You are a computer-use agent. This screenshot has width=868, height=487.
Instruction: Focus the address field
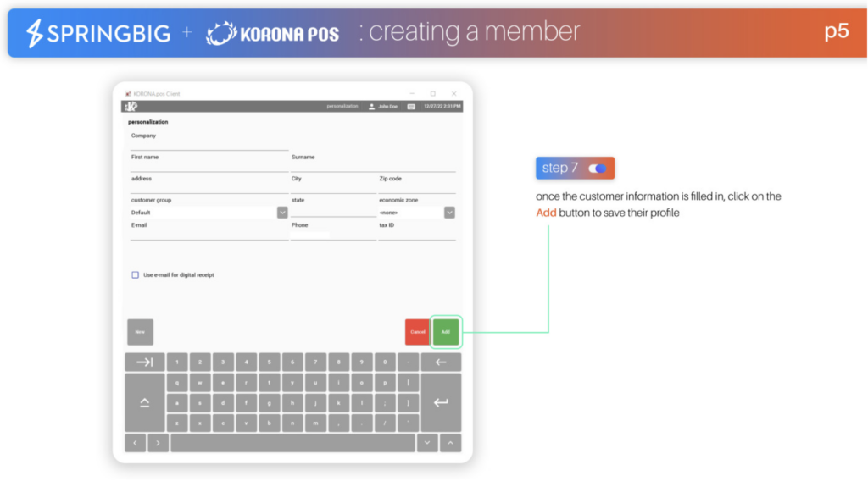point(209,188)
